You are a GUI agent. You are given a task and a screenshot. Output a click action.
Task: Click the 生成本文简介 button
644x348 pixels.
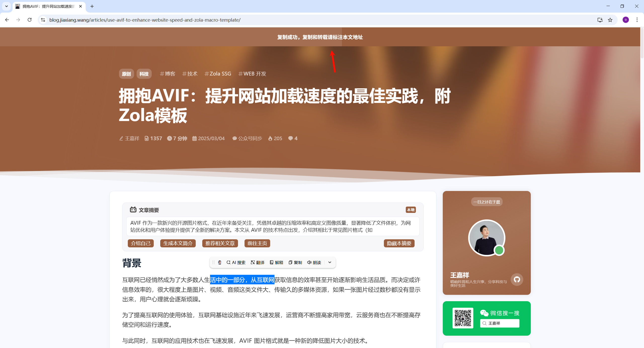tap(178, 243)
